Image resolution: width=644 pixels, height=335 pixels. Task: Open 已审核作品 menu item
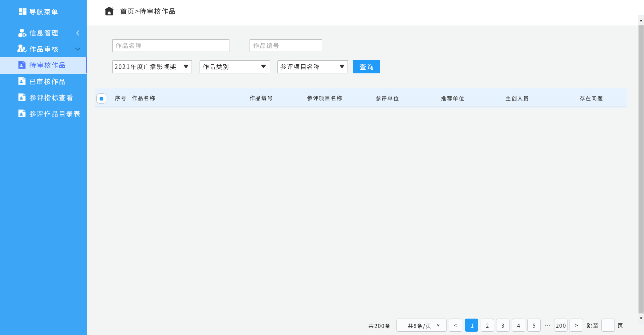(x=47, y=81)
